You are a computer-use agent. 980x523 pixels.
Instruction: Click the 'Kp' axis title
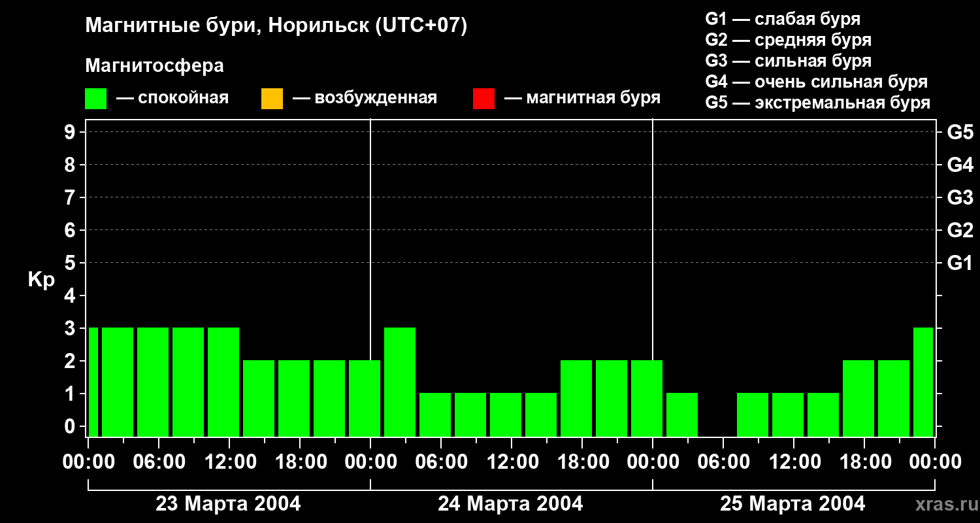point(41,280)
